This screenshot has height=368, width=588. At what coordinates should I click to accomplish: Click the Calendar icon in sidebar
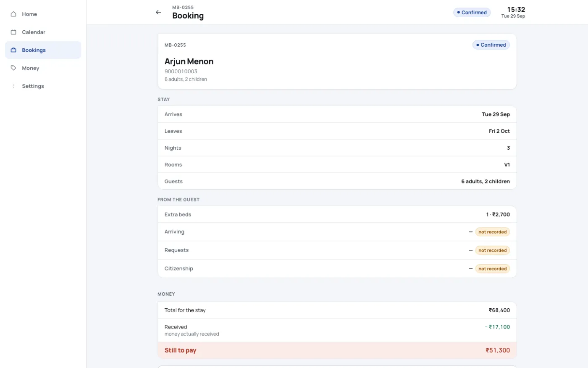point(13,32)
